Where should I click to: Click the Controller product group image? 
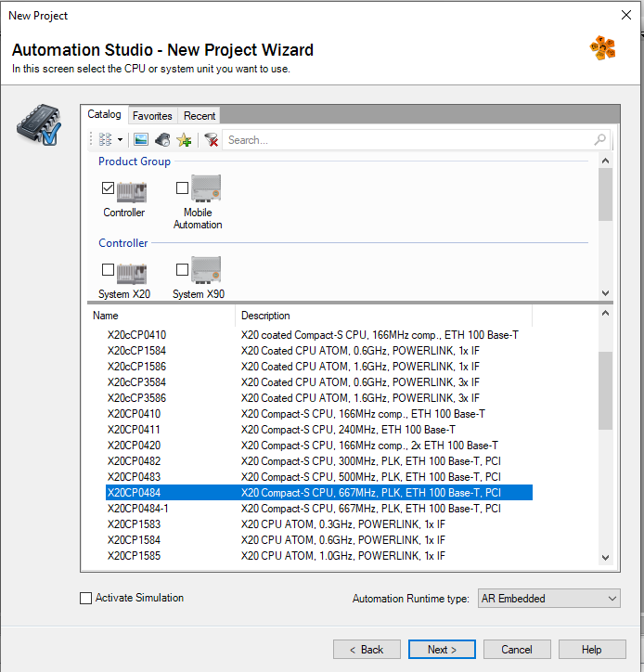tap(132, 192)
